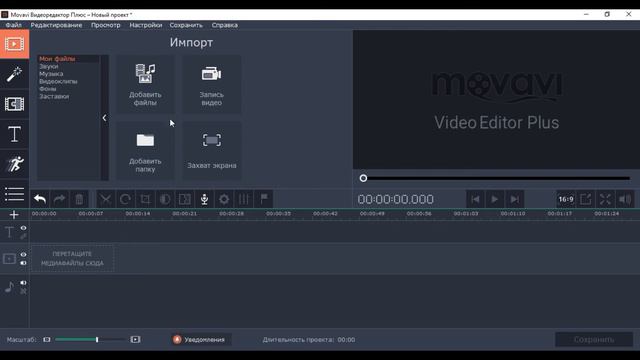Click the Сохранить export button

click(594, 340)
